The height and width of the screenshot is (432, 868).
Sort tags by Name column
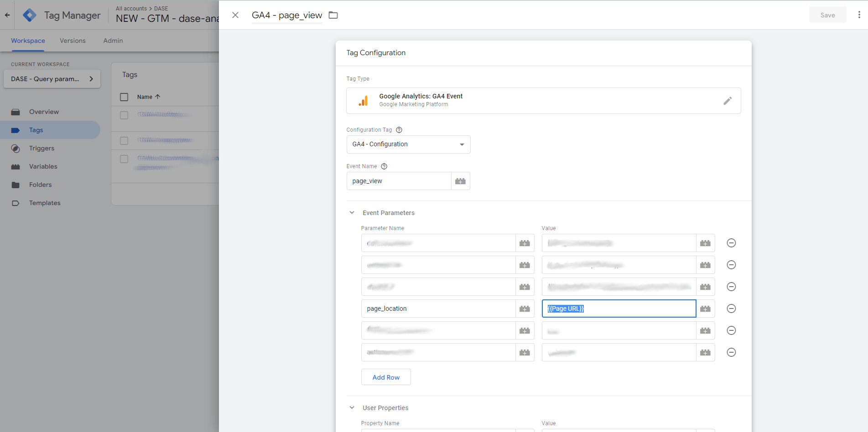click(x=149, y=97)
